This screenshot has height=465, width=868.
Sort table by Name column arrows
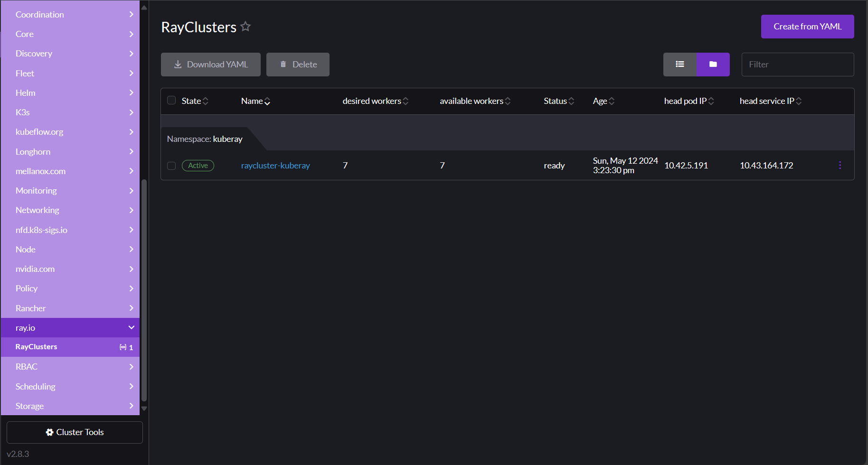click(267, 101)
